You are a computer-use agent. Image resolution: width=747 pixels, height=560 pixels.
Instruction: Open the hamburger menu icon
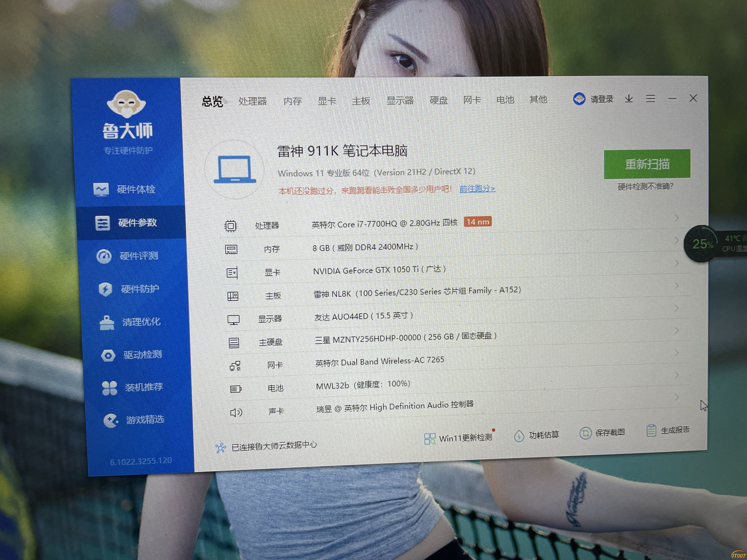pos(650,99)
